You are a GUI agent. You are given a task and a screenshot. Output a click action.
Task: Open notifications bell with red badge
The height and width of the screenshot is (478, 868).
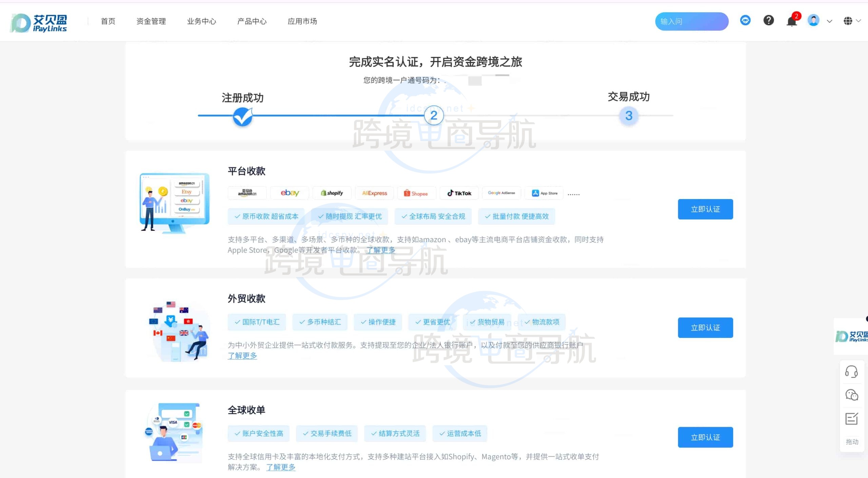pyautogui.click(x=792, y=21)
